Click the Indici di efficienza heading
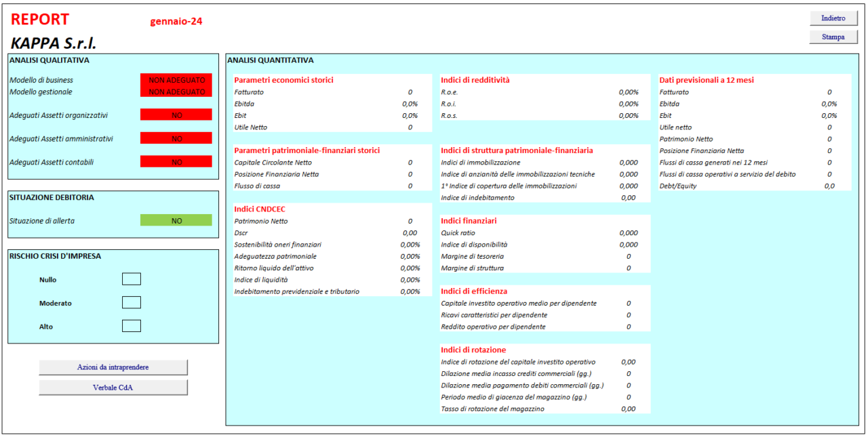This screenshot has height=437, width=868. tap(474, 291)
